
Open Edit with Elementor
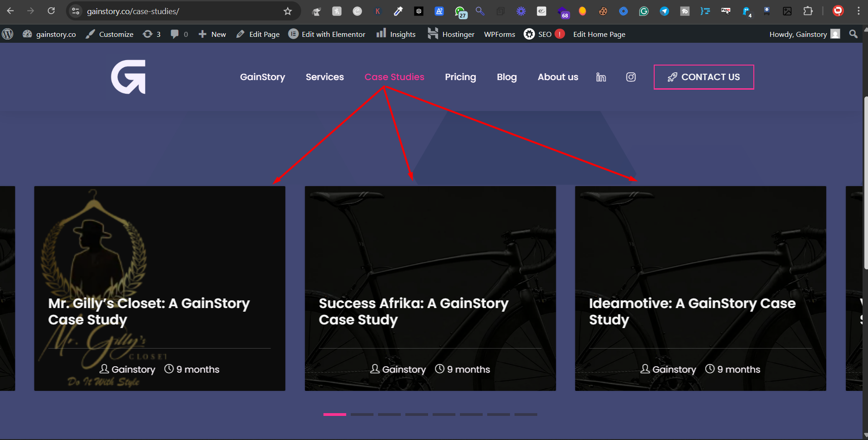(327, 34)
